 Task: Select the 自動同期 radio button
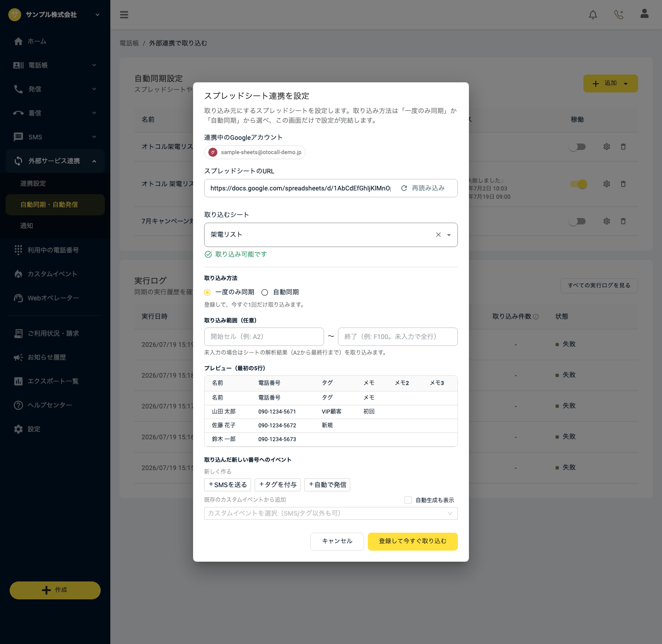pos(265,293)
